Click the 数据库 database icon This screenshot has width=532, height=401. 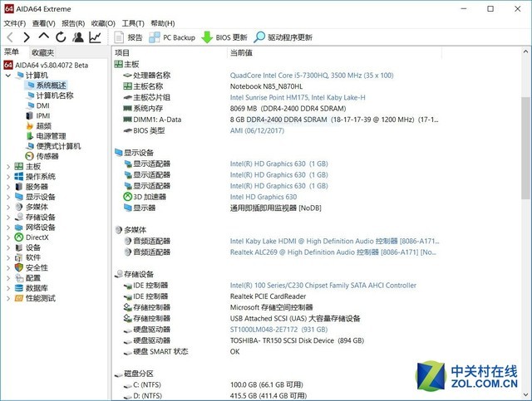pyautogui.click(x=19, y=288)
